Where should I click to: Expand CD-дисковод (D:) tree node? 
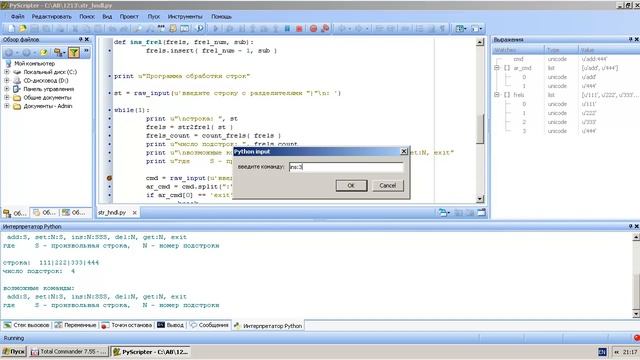pos(7,80)
